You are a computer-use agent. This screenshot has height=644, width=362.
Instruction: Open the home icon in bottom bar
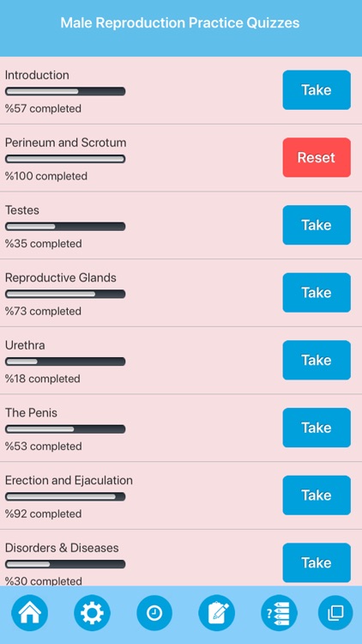tap(29, 613)
